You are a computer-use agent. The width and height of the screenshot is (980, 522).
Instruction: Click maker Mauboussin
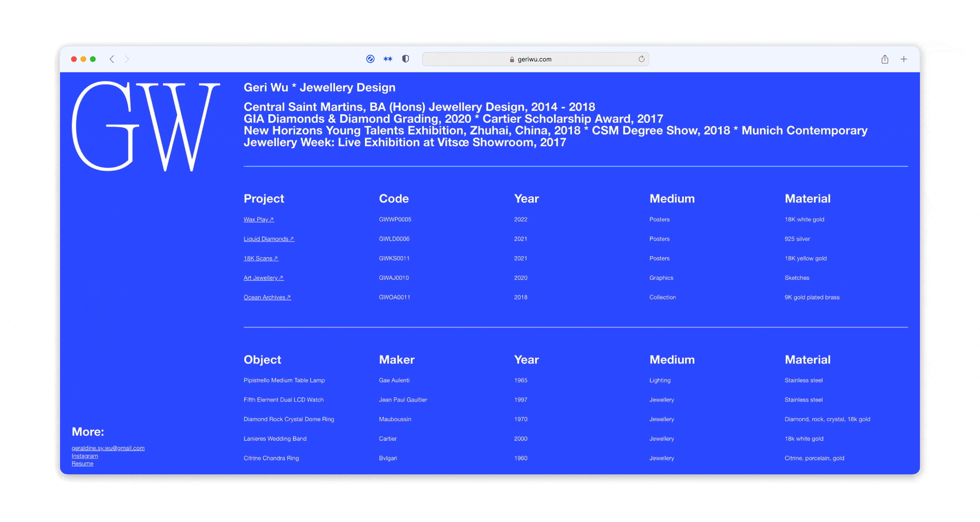[395, 419]
